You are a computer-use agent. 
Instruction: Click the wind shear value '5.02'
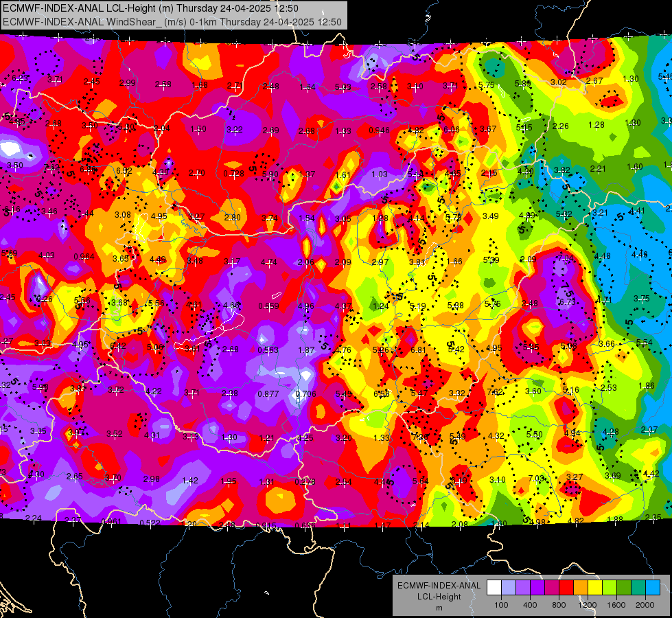pos(564,214)
